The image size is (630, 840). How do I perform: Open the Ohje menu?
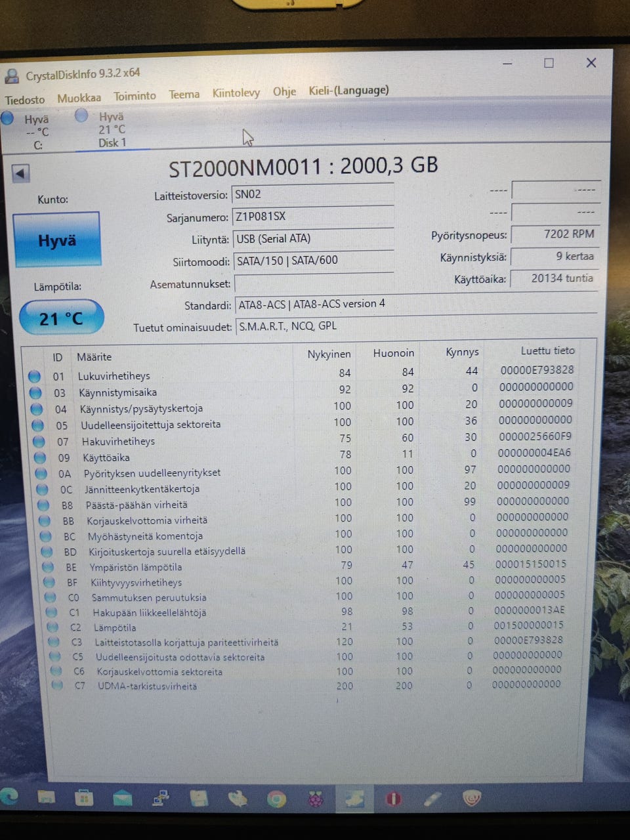[284, 91]
